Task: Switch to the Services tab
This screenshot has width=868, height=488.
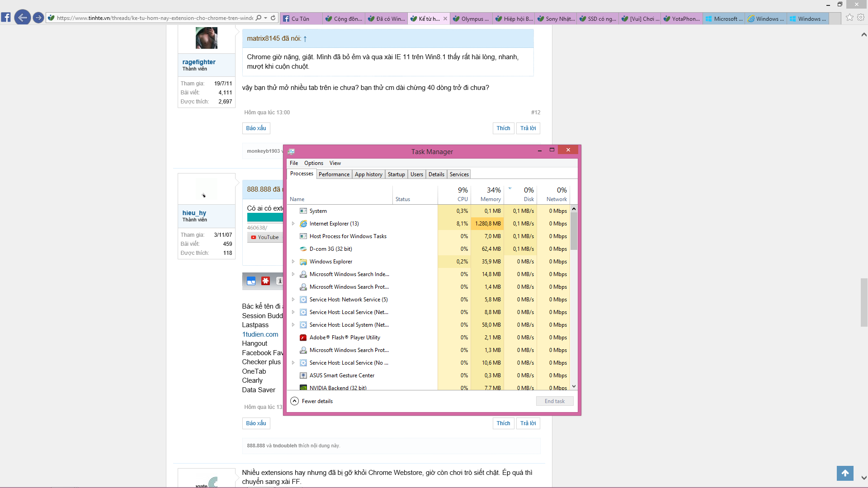Action: click(459, 174)
